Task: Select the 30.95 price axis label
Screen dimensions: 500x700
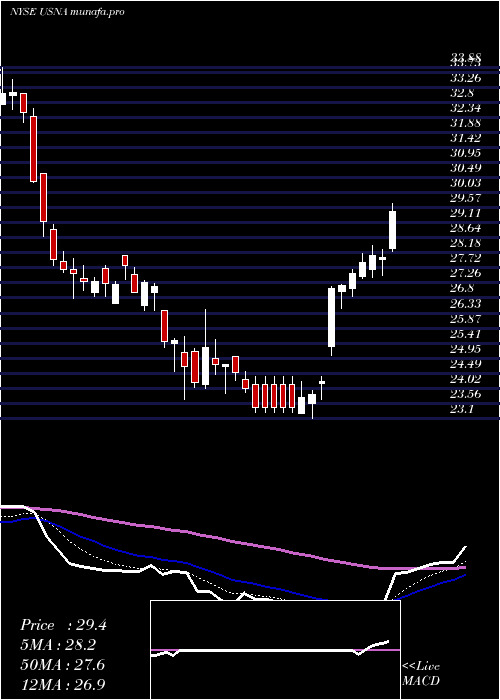Action: coord(466,153)
